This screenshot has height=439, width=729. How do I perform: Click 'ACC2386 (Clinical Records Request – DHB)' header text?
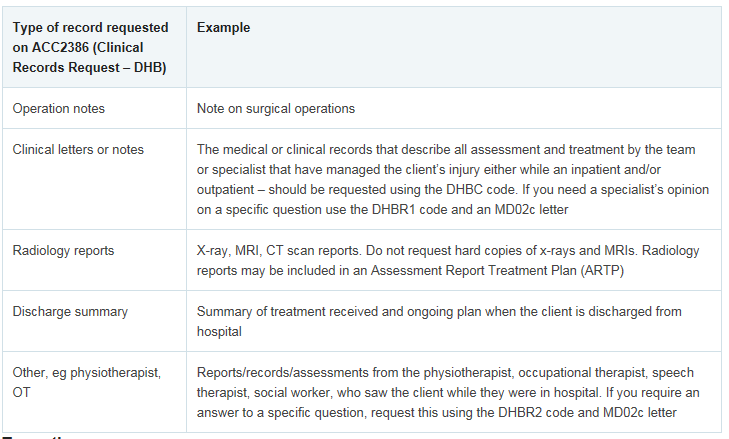[89, 58]
